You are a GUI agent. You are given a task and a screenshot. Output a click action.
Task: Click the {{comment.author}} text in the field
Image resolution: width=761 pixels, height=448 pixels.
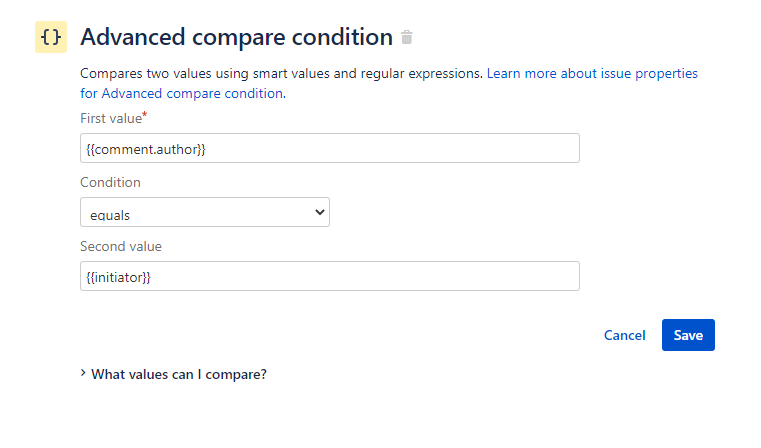146,149
